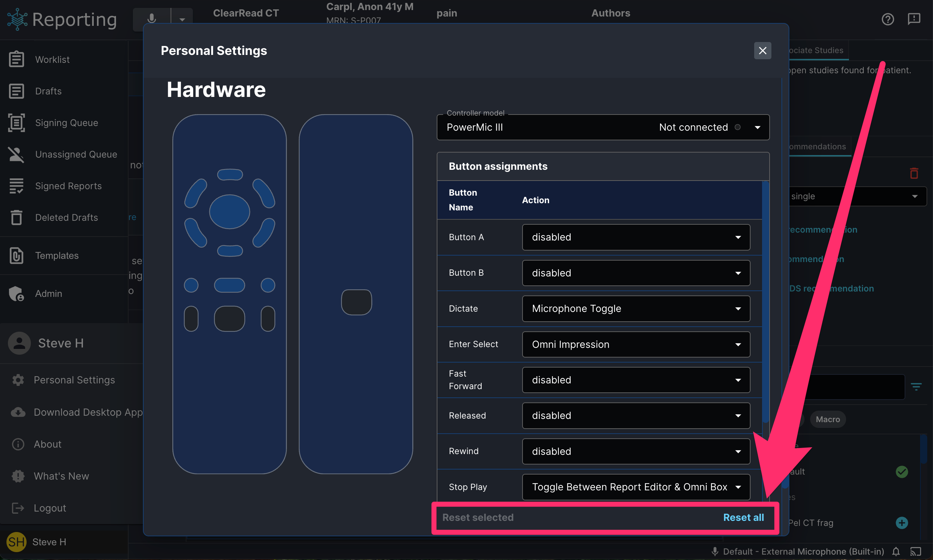The height and width of the screenshot is (560, 933).
Task: Click the cast screen icon in status bar
Action: pos(916,552)
